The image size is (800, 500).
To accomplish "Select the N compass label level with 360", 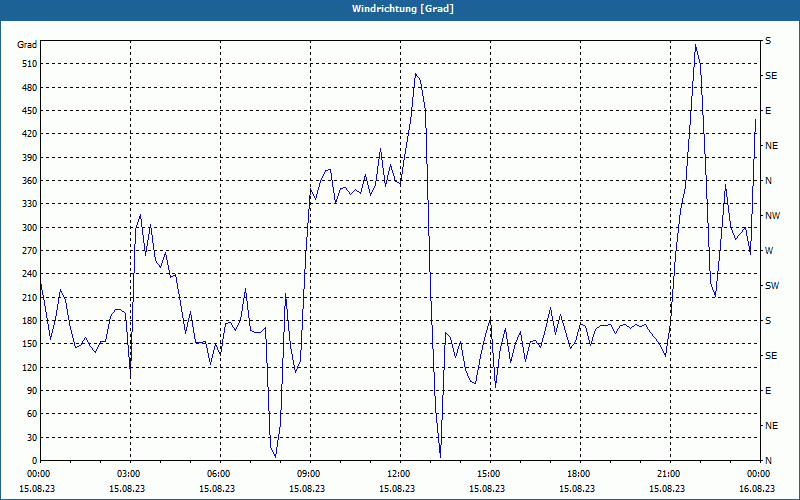I will 769,181.
